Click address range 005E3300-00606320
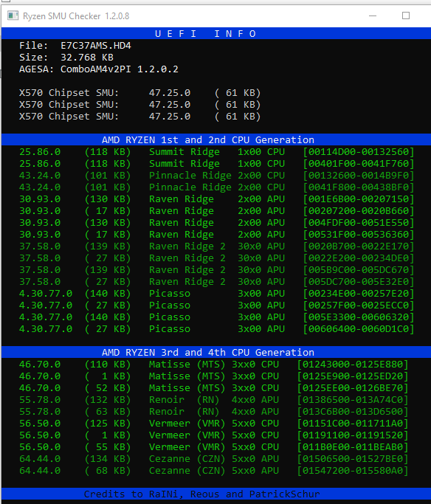The image size is (431, 504). (x=359, y=317)
